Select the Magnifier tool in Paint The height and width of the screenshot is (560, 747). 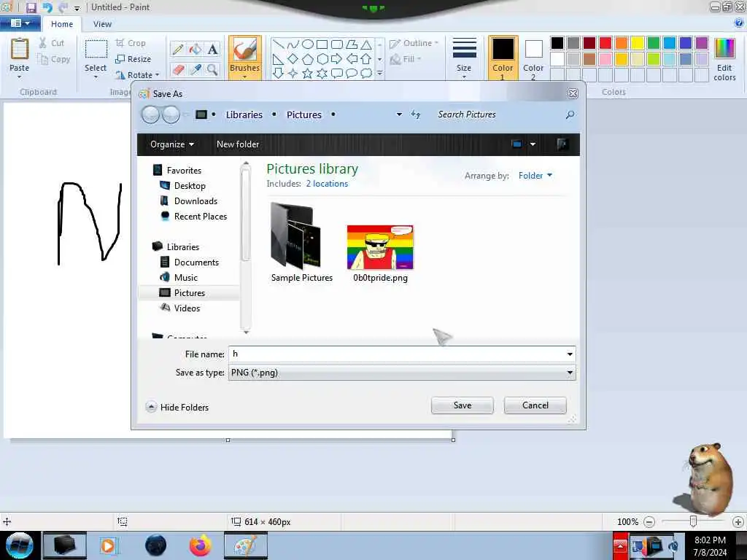(212, 69)
